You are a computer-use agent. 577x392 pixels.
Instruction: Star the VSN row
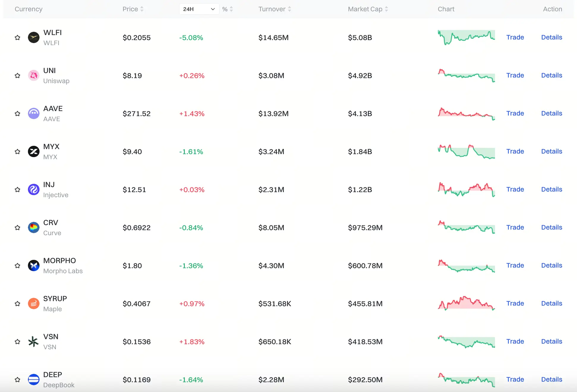pos(18,342)
